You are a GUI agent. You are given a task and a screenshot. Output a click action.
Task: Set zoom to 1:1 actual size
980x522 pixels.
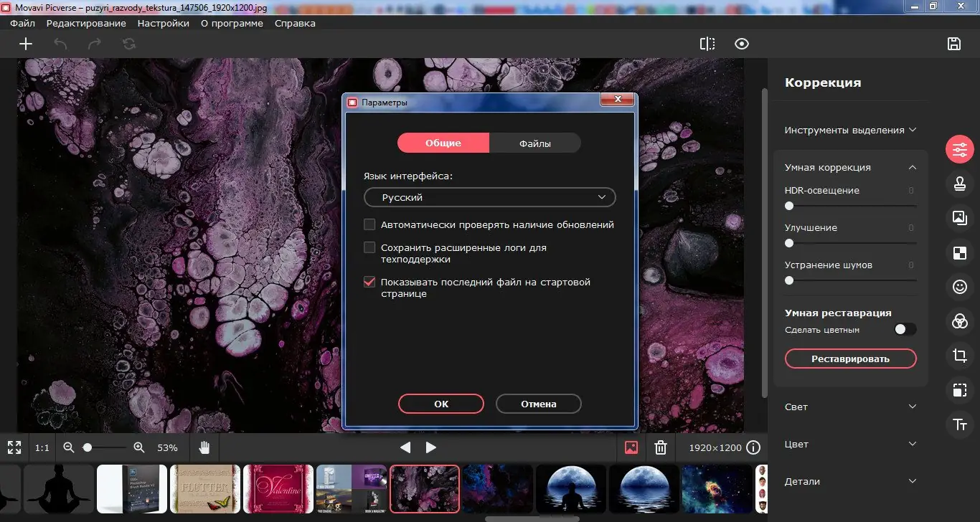coord(42,447)
